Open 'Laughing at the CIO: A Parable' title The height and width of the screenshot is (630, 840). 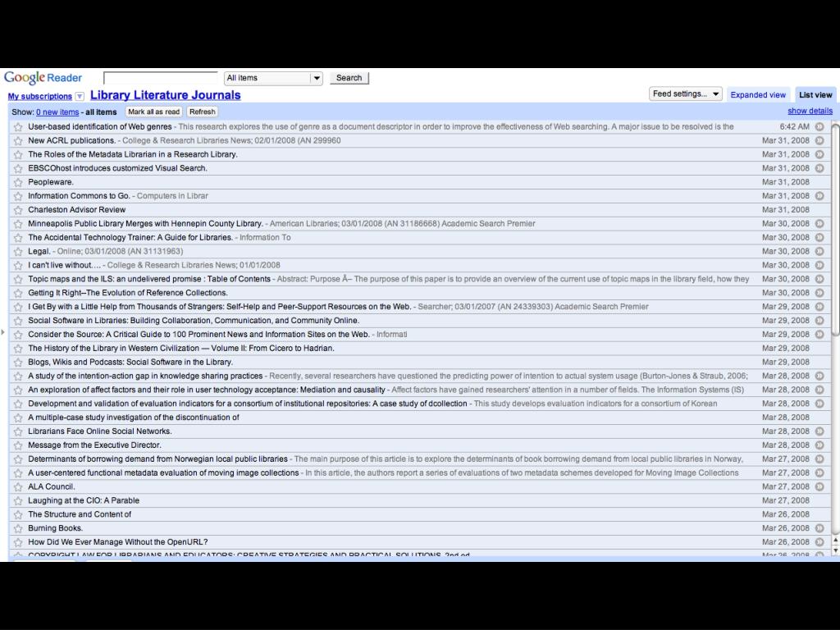click(x=84, y=501)
